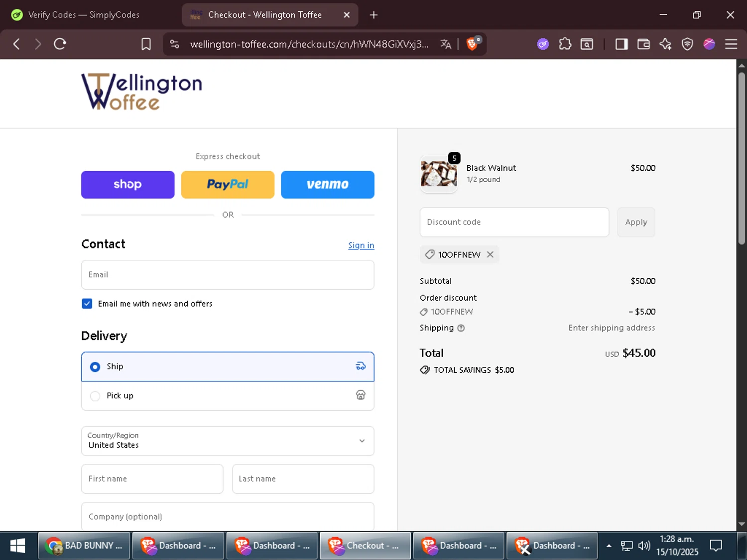Pay with the Venmo express button
Image resolution: width=747 pixels, height=560 pixels.
tap(328, 185)
